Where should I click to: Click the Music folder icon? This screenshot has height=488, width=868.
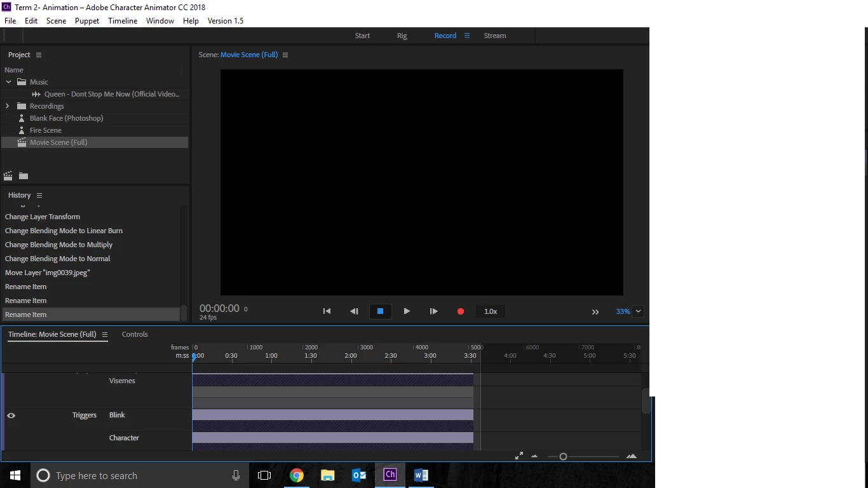[22, 82]
